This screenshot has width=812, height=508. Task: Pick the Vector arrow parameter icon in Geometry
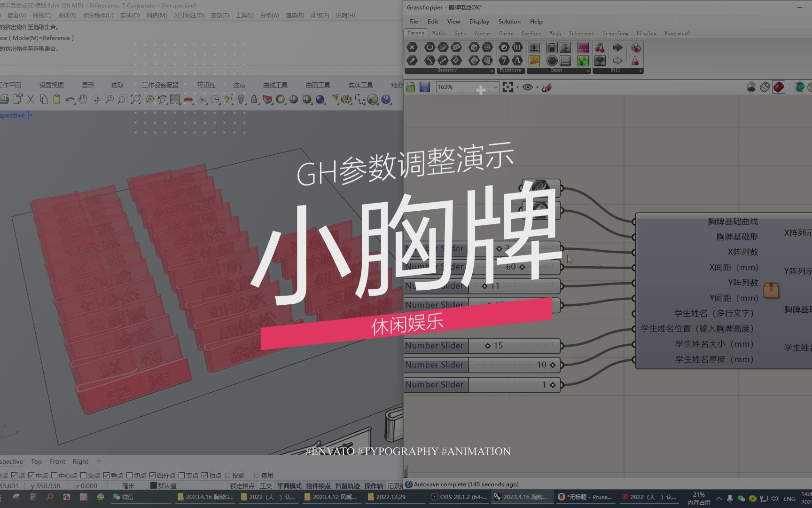(412, 61)
